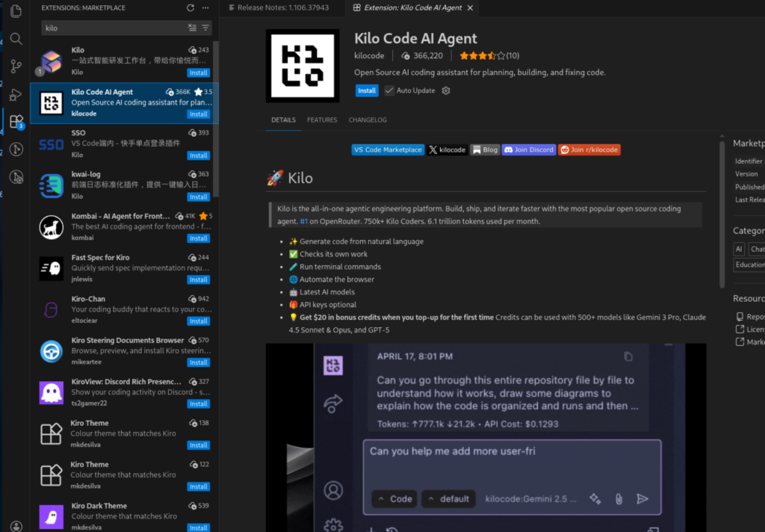Screen dimensions: 765x532
Task: Switch to the FEATURES tab
Action: click(322, 120)
